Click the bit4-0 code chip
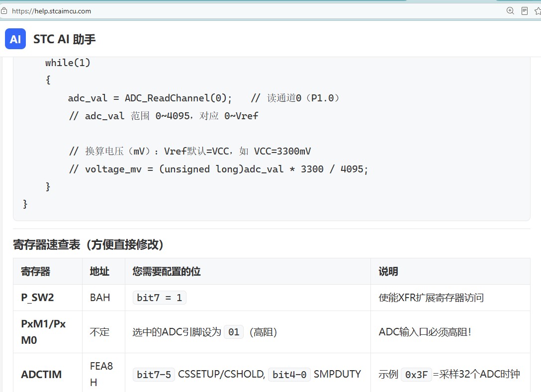 (289, 375)
